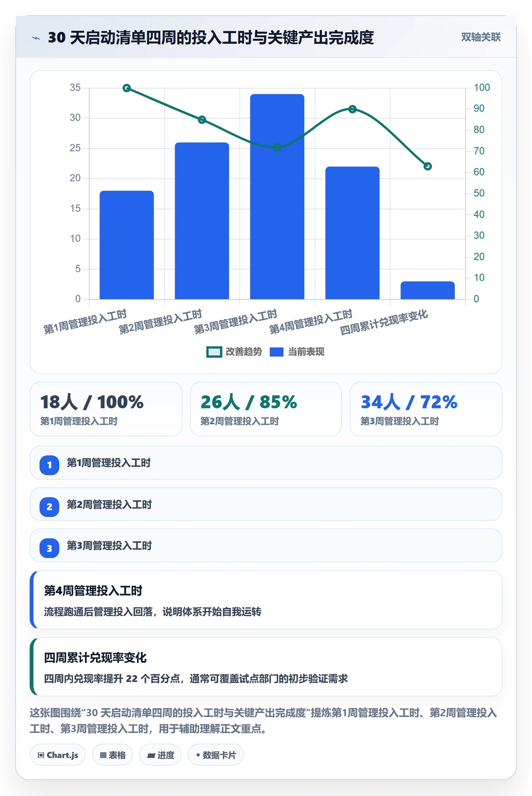
Task: Click the summary paragraph below the cards
Action: click(263, 721)
